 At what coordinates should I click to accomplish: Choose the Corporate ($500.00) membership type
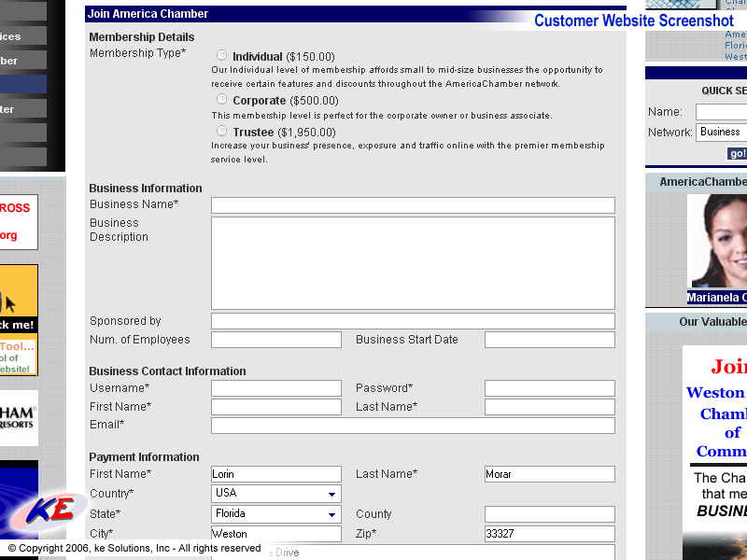[x=221, y=99]
